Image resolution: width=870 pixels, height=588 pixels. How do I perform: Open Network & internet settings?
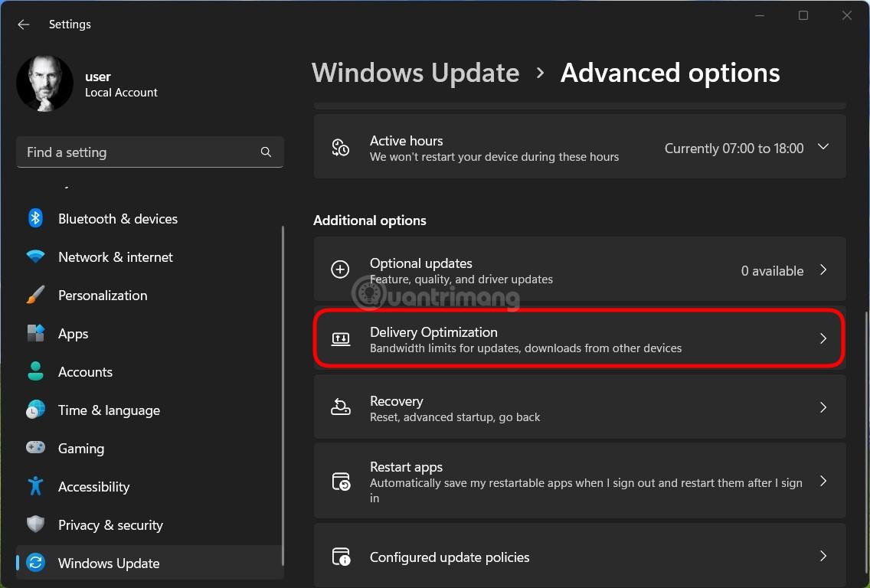150,256
